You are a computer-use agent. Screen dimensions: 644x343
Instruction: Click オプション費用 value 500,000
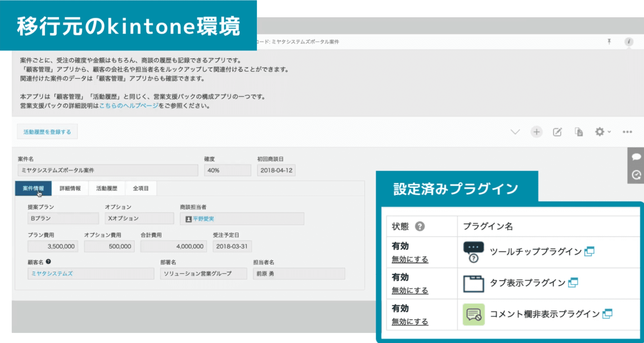(109, 247)
